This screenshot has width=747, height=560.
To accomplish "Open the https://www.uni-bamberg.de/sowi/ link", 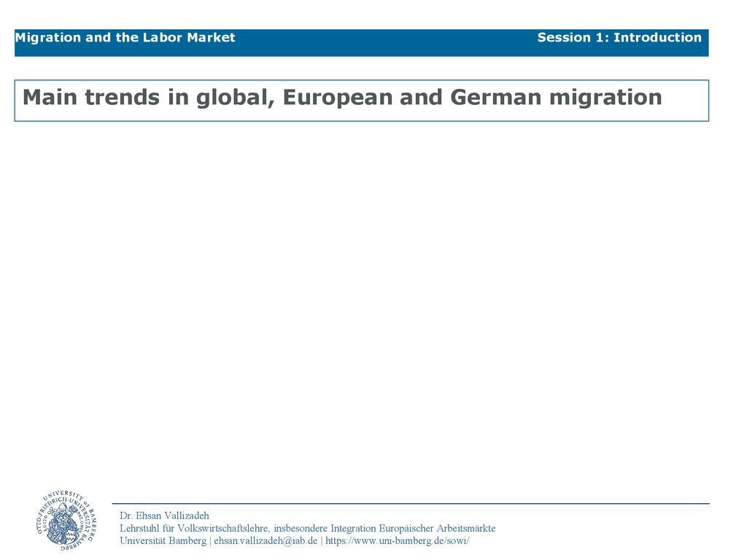I will tap(398, 541).
